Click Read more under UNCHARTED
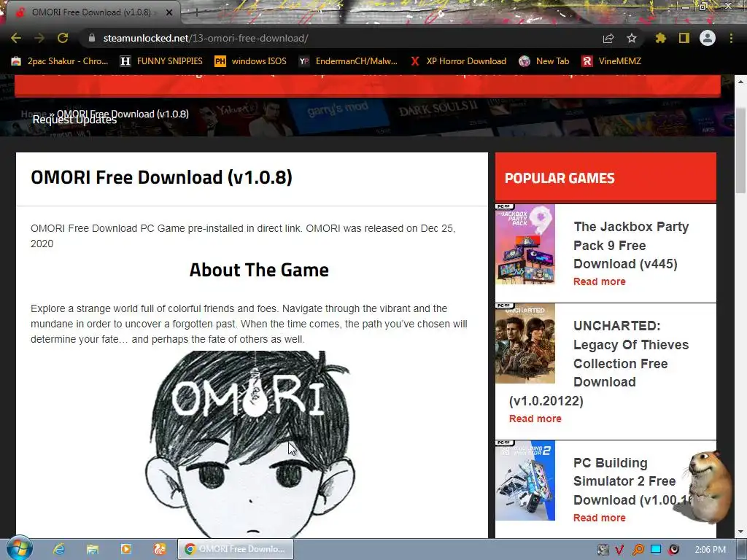 coord(535,419)
